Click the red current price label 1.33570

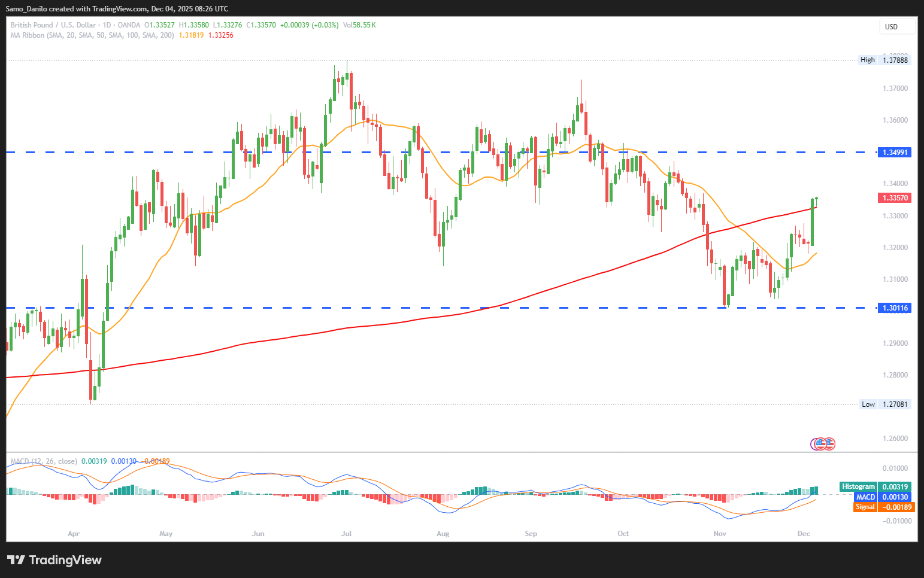895,198
